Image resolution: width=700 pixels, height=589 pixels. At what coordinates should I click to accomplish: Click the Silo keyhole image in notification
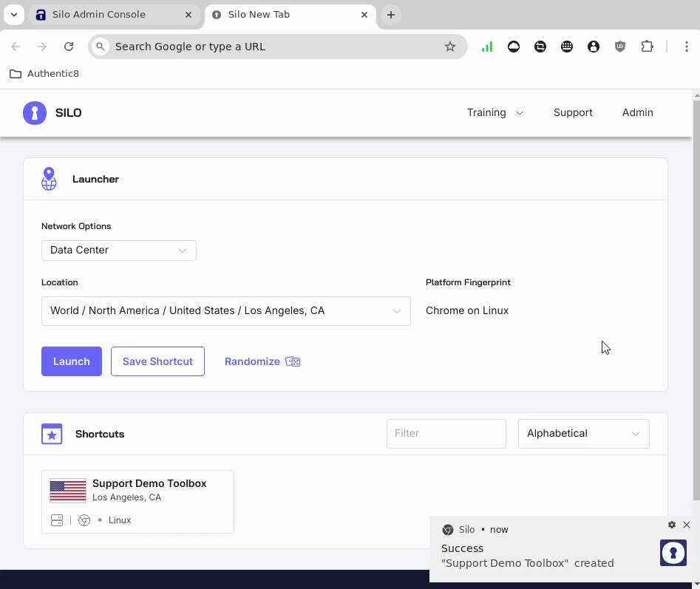pos(673,553)
